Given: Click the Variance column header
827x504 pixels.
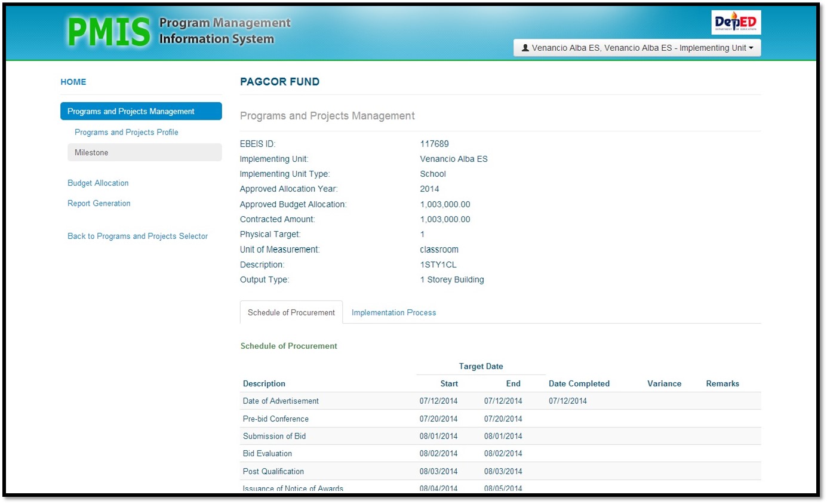Looking at the screenshot, I should coord(664,383).
